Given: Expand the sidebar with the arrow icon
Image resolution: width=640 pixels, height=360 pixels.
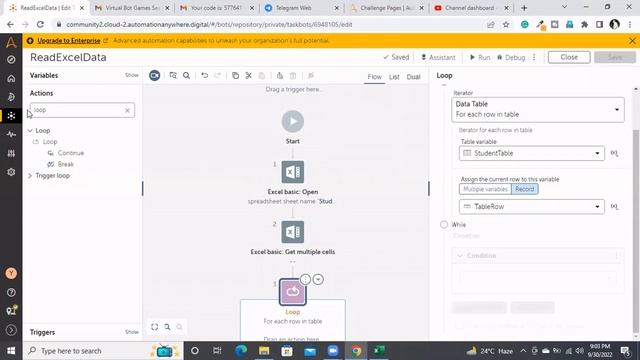Looking at the screenshot, I should [11, 330].
